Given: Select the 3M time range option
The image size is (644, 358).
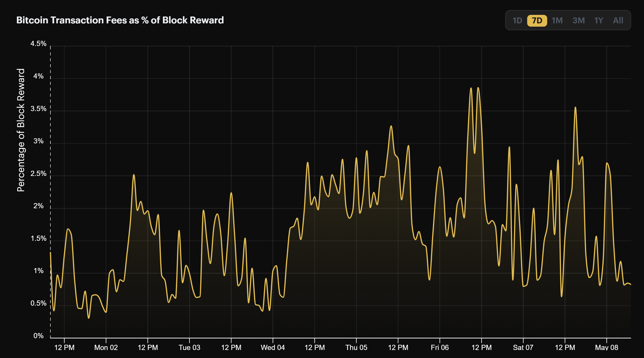Looking at the screenshot, I should tap(579, 21).
